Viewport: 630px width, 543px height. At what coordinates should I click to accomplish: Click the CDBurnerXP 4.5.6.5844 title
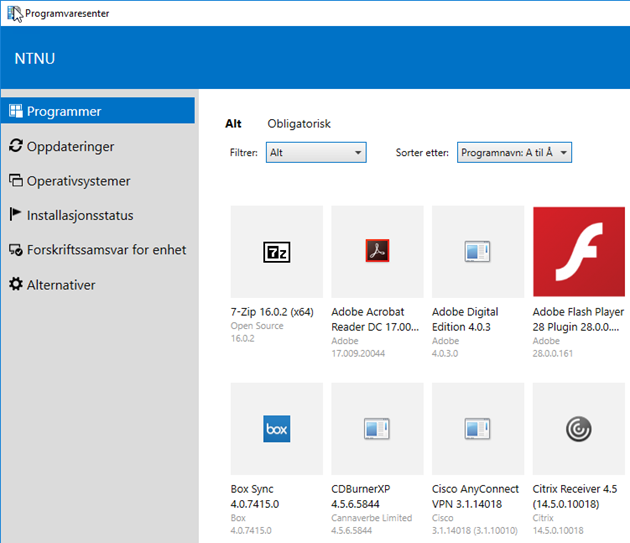pyautogui.click(x=361, y=496)
